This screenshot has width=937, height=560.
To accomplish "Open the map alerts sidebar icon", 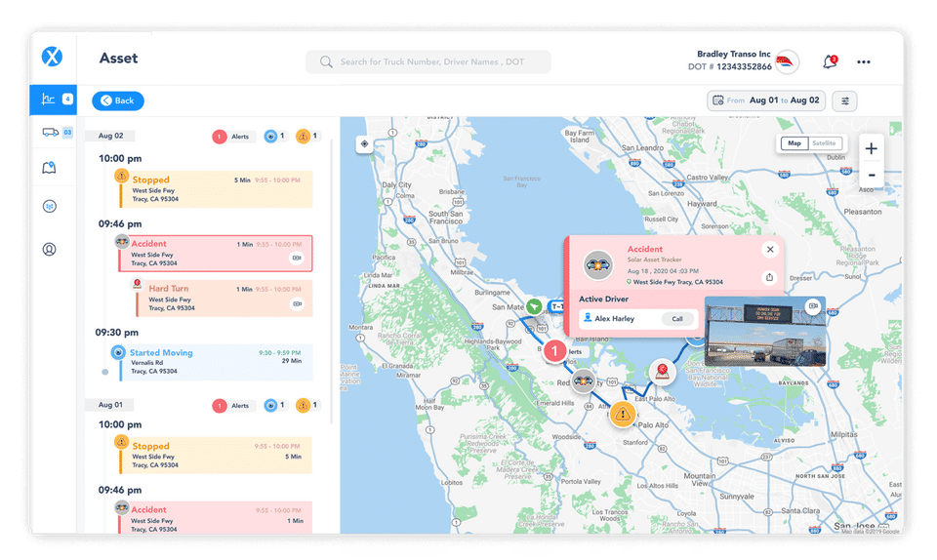I will (49, 168).
